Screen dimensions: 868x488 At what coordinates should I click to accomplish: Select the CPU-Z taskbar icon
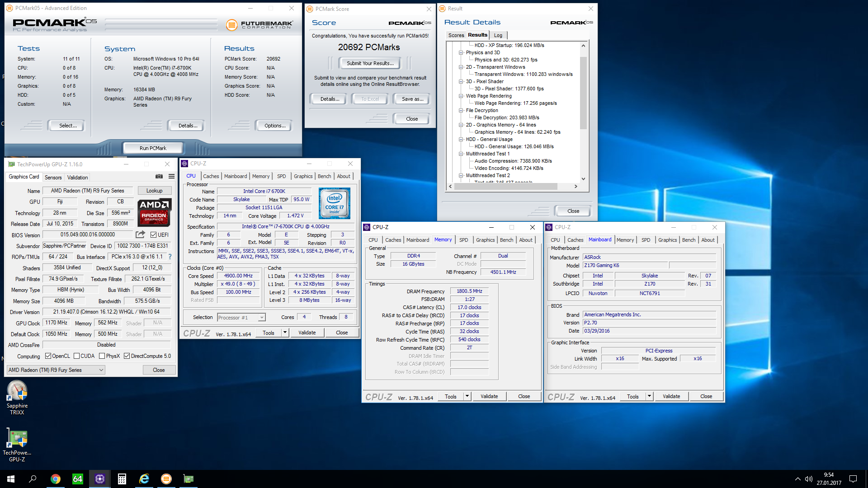[x=100, y=479]
